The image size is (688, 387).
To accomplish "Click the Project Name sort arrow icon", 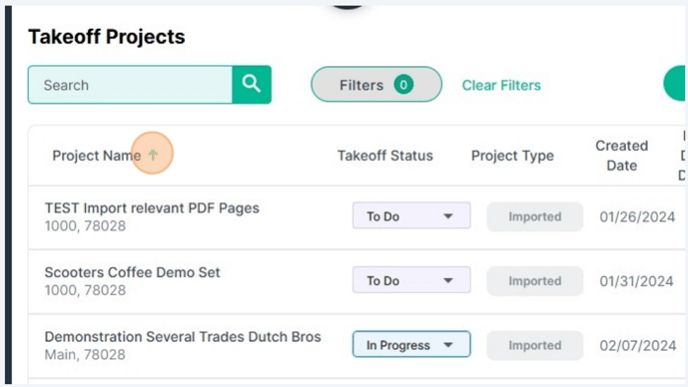I will click(153, 154).
